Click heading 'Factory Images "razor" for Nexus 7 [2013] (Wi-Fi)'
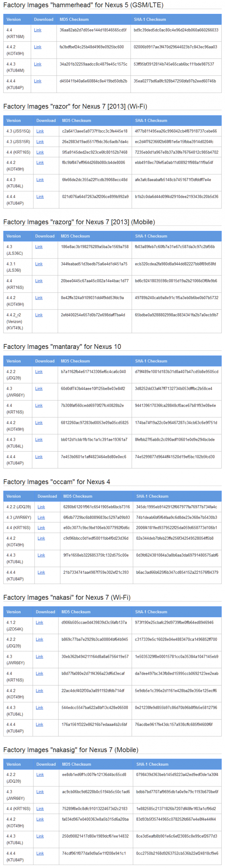The image size is (225, 868). pyautogui.click(x=75, y=106)
